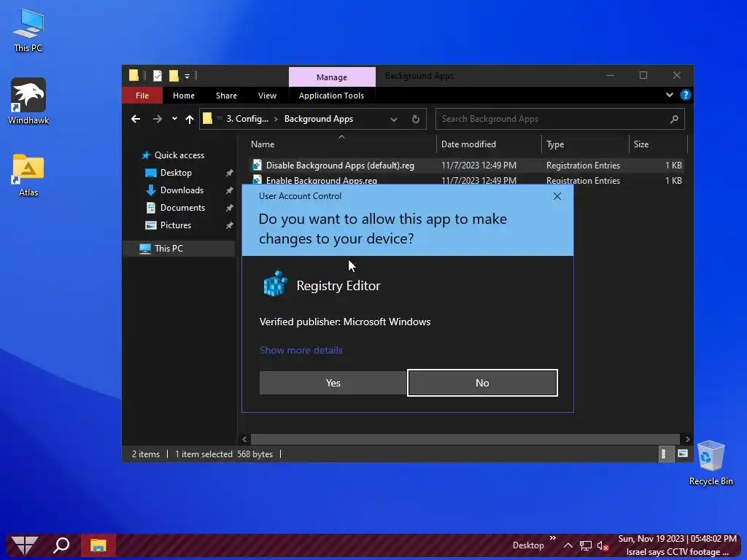
Task: Go up one folder level
Action: [190, 119]
